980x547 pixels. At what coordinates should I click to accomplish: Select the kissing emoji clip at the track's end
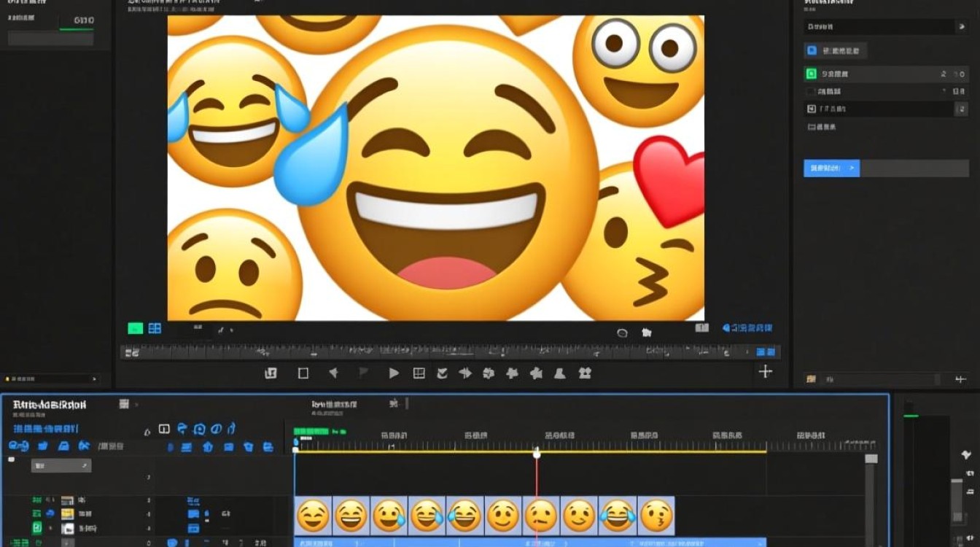pyautogui.click(x=656, y=516)
